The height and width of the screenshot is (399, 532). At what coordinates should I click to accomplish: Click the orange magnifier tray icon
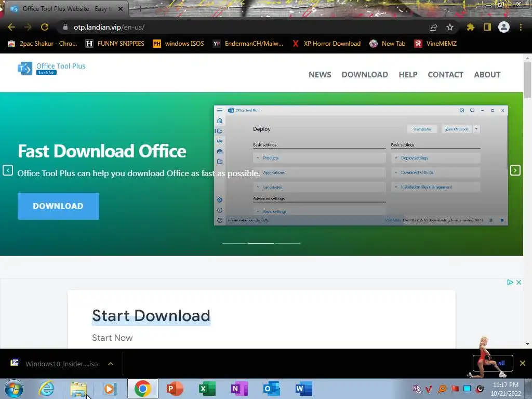point(442,389)
